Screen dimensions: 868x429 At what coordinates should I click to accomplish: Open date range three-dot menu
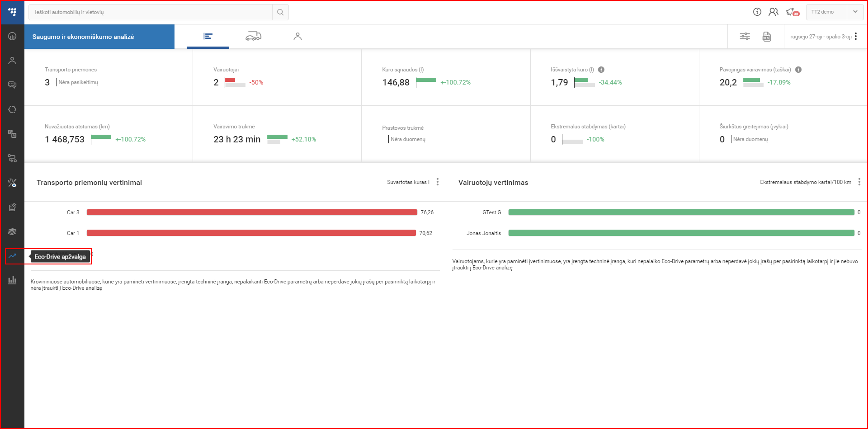(856, 36)
